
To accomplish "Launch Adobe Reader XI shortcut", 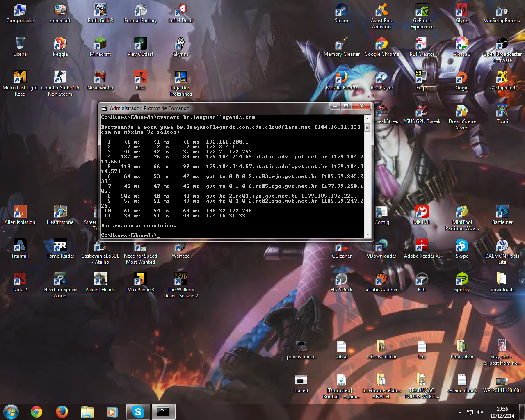I will pyautogui.click(x=422, y=249).
